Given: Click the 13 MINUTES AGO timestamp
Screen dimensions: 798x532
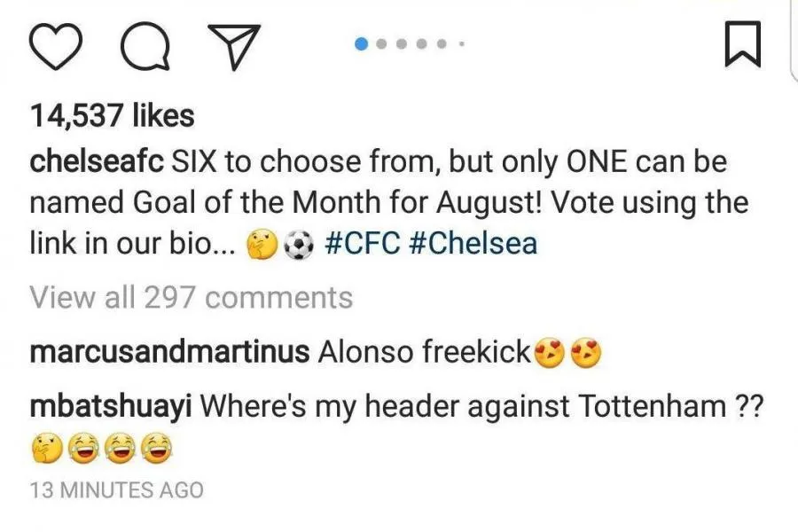Looking at the screenshot, I should pyautogui.click(x=116, y=490).
